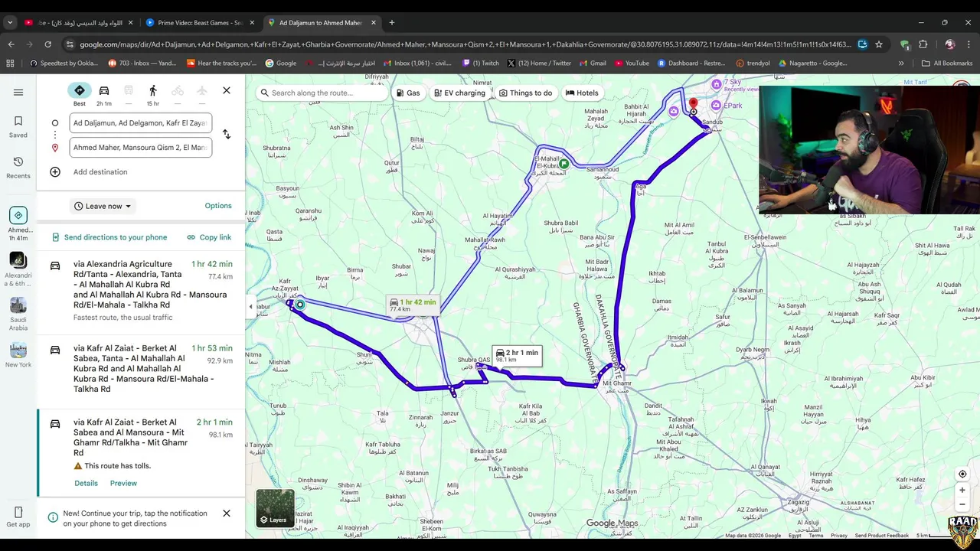
Task: Filter map by Gas stations
Action: (x=407, y=93)
